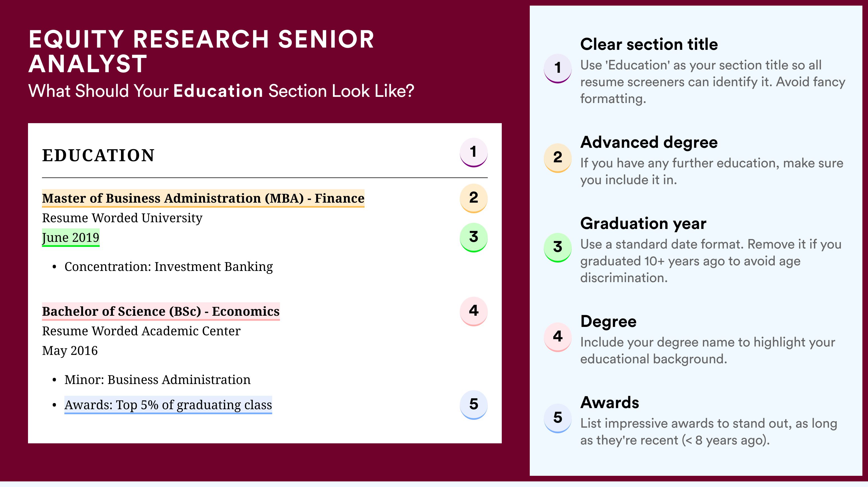The width and height of the screenshot is (868, 487).
Task: Click the number 3 badge next to Graduation year
Action: coord(558,247)
